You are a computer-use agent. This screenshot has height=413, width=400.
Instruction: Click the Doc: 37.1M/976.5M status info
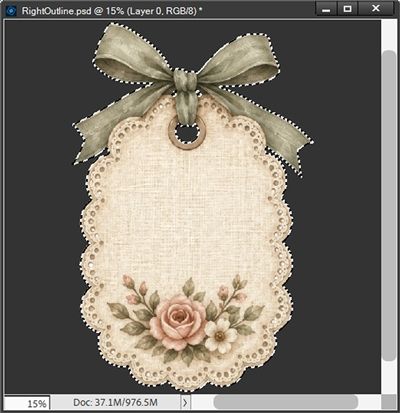[x=115, y=402]
